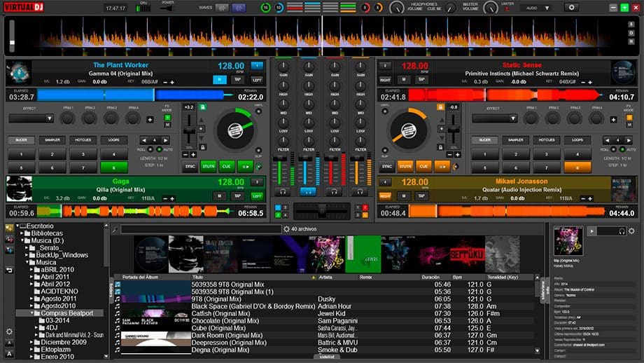Expand the Agosto 2011 folder

[x=31, y=299]
